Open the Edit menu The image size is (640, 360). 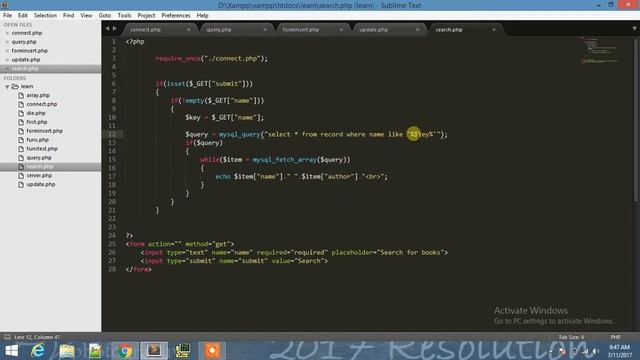pos(23,16)
